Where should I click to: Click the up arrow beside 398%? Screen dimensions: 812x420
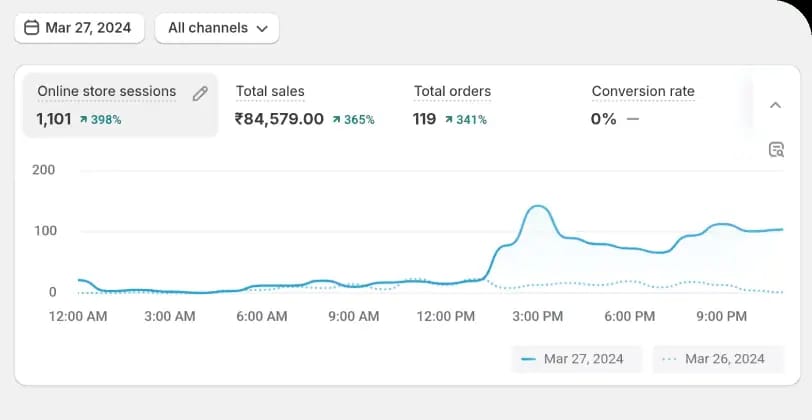pyautogui.click(x=83, y=120)
